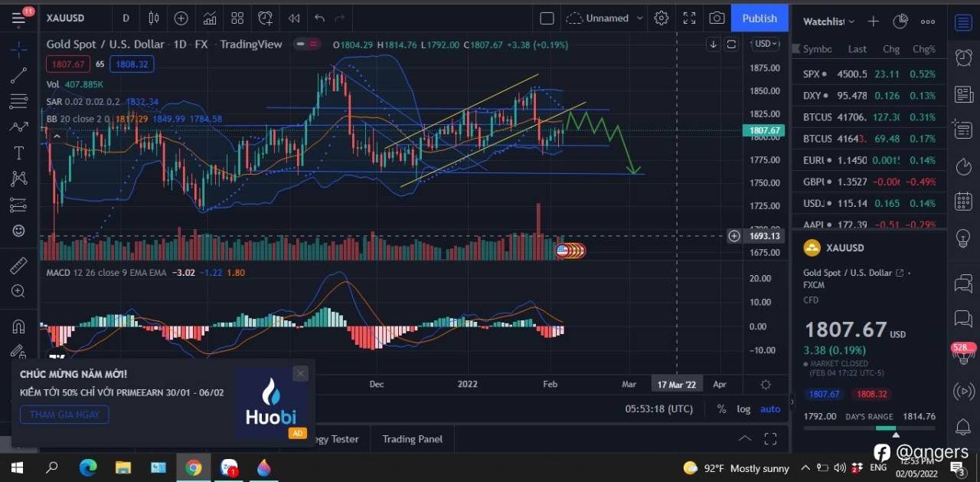The height and width of the screenshot is (482, 980).
Task: Open chart settings gear
Action: coord(661,18)
